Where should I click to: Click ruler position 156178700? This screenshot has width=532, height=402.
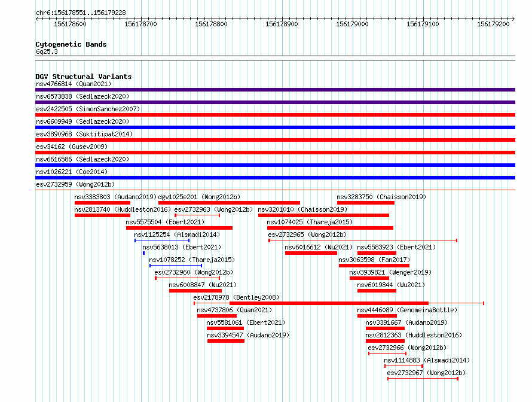coord(141,24)
